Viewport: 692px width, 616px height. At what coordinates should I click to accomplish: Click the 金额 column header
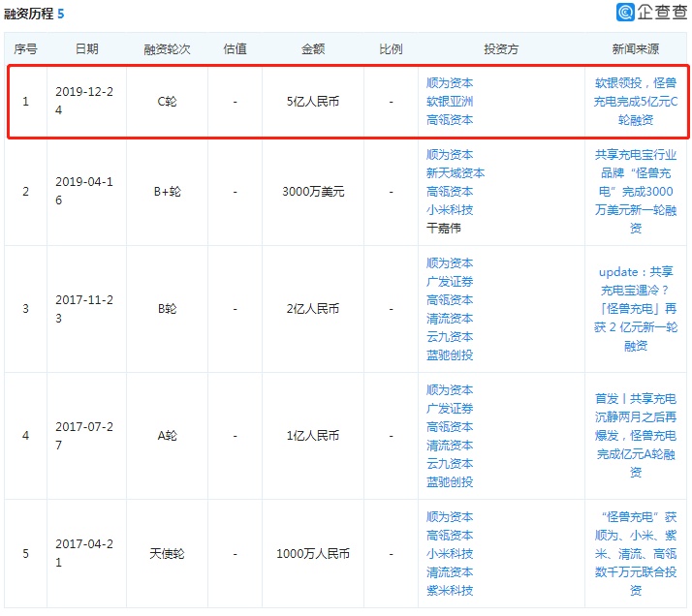click(x=313, y=49)
